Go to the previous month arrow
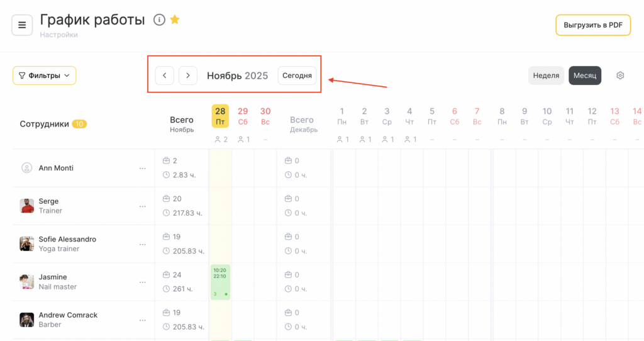The width and height of the screenshot is (644, 341). 165,75
